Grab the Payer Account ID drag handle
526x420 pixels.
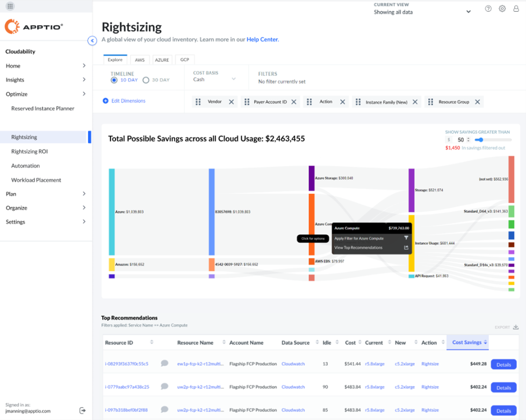(x=247, y=102)
